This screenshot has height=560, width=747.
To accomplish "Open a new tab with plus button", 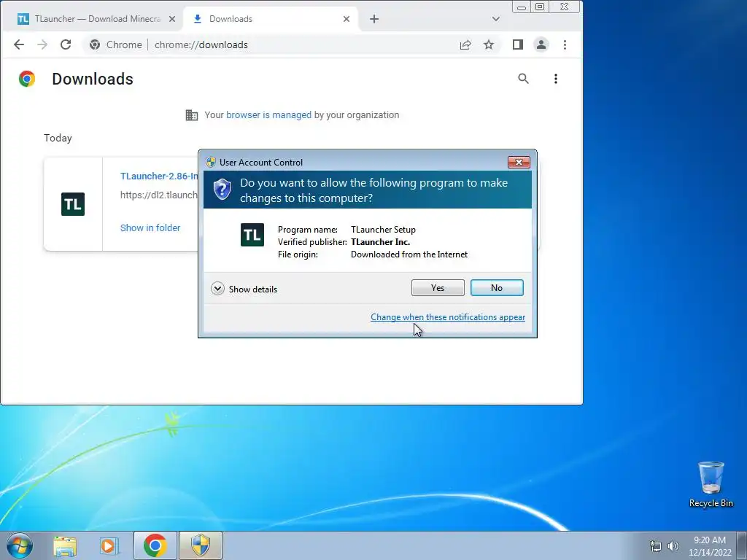I will [x=374, y=19].
